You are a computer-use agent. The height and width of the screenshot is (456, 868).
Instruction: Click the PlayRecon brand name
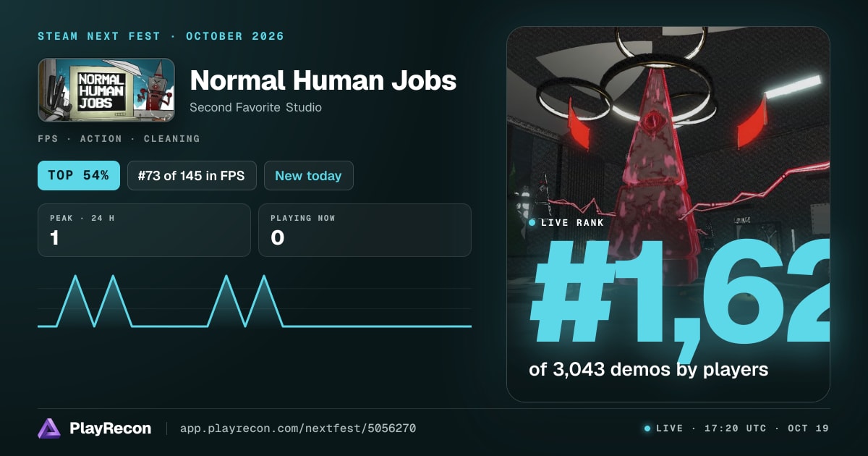[x=110, y=428]
